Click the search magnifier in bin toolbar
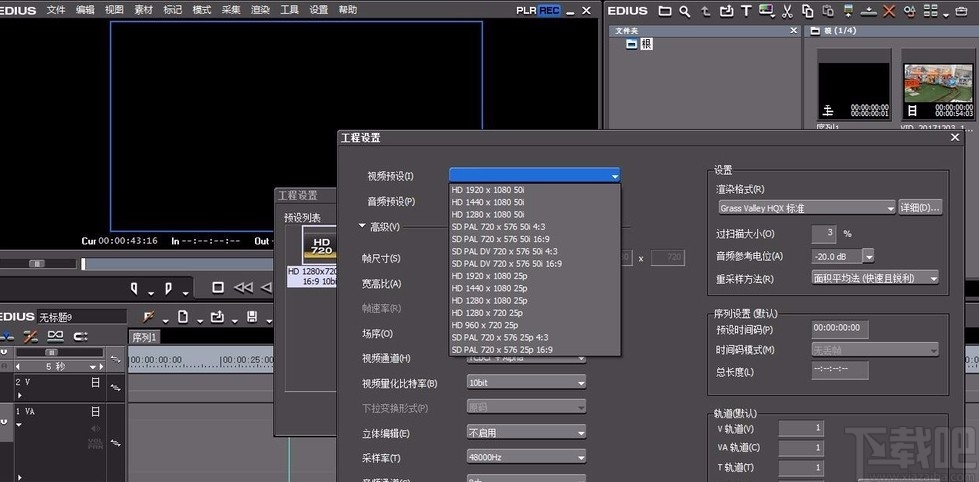Screen dimensions: 979x482 (x=685, y=11)
